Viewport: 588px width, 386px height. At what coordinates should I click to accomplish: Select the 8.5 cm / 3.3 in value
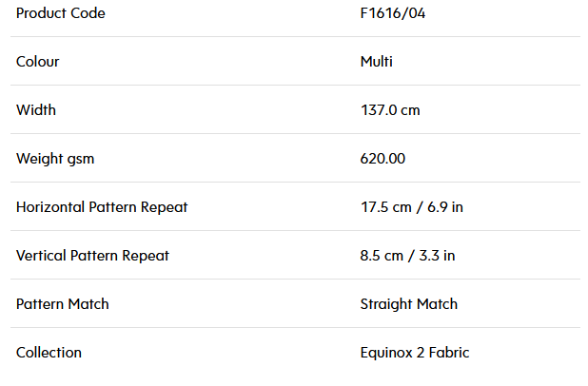407,256
